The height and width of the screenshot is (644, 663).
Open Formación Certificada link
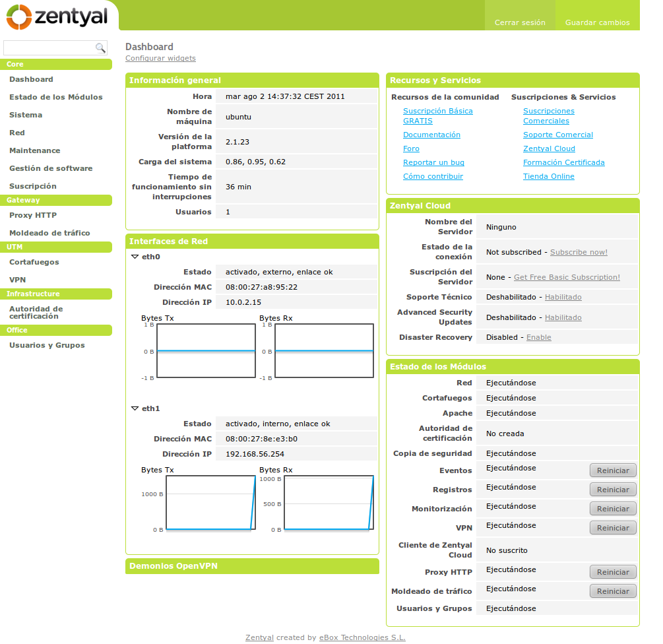coord(563,162)
